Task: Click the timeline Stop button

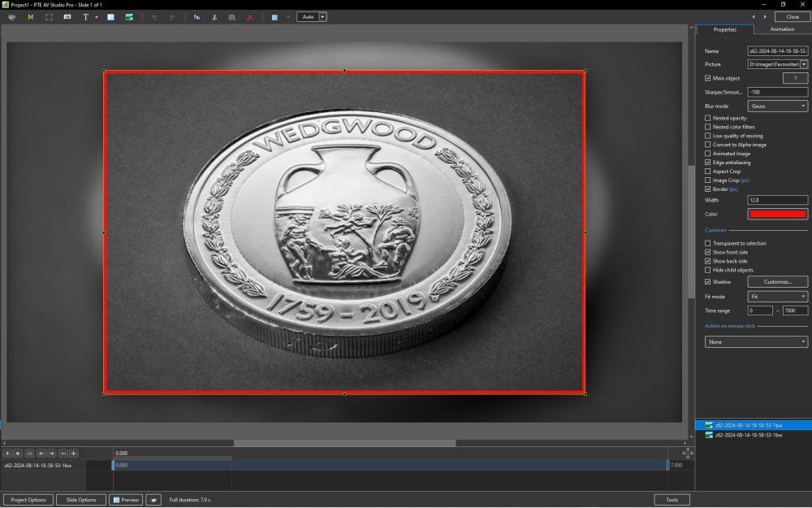Action: pyautogui.click(x=19, y=453)
